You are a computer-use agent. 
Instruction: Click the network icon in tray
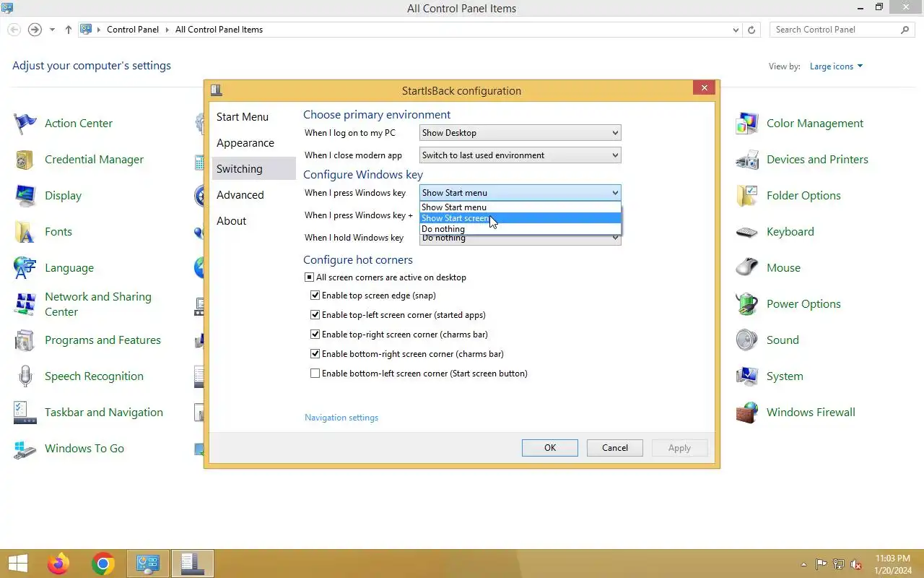[x=839, y=564]
